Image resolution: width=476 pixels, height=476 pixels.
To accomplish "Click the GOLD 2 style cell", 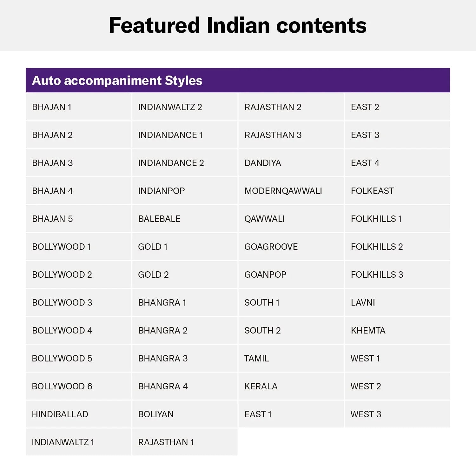I will [x=153, y=275].
